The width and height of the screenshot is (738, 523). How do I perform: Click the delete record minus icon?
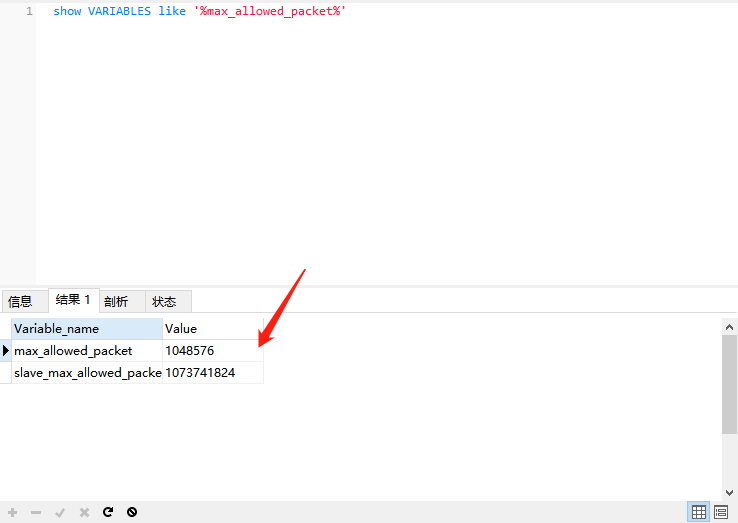[36, 512]
